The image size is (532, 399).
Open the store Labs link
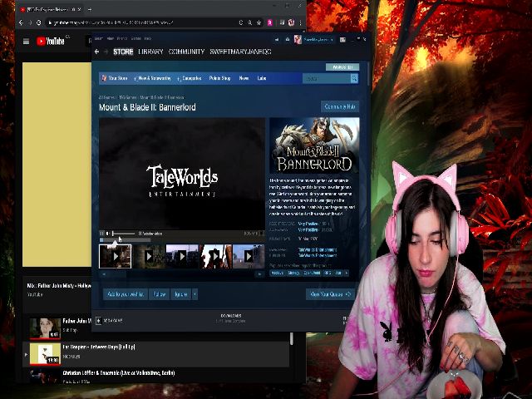click(x=261, y=78)
